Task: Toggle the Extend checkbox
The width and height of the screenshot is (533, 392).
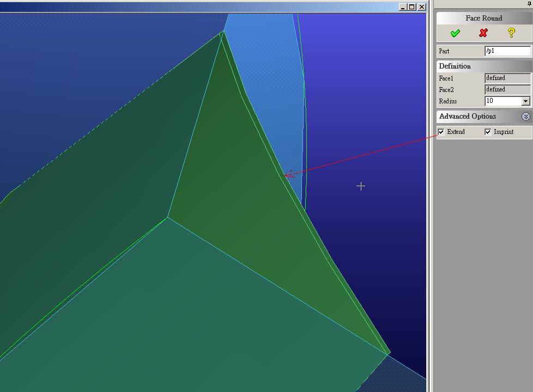Action: 441,132
